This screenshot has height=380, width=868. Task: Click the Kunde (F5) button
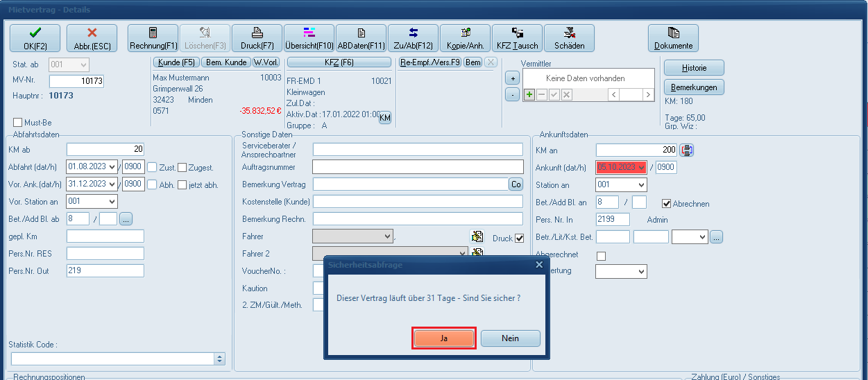click(x=176, y=62)
